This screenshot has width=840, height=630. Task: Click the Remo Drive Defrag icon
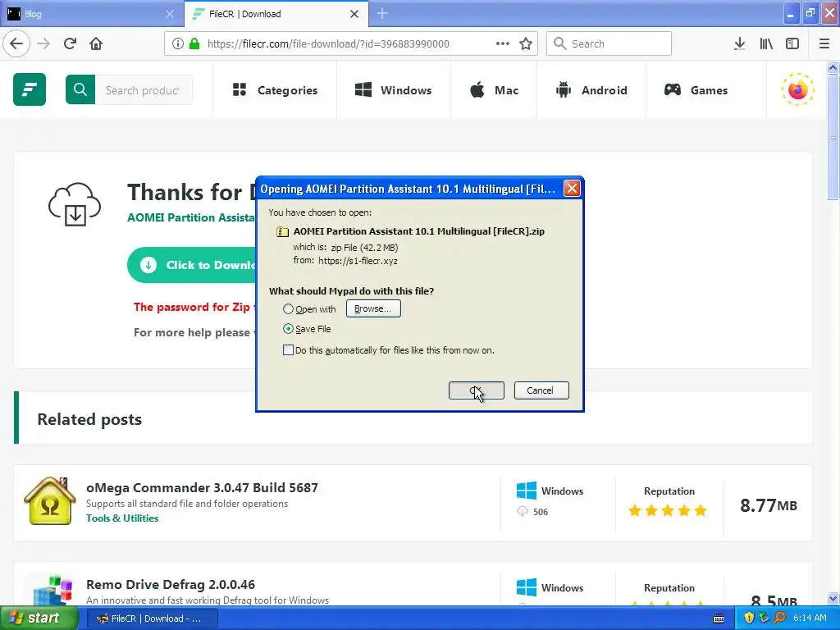pos(52,591)
